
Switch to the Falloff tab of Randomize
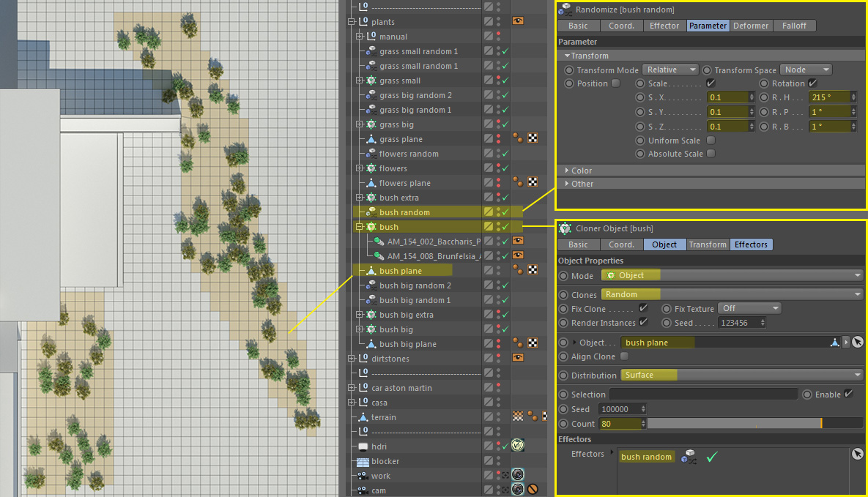(794, 26)
